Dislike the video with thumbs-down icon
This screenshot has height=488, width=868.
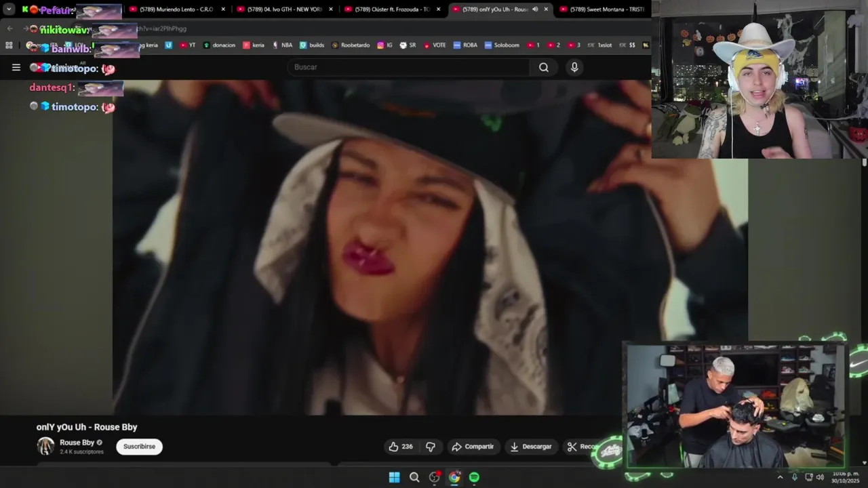click(430, 447)
